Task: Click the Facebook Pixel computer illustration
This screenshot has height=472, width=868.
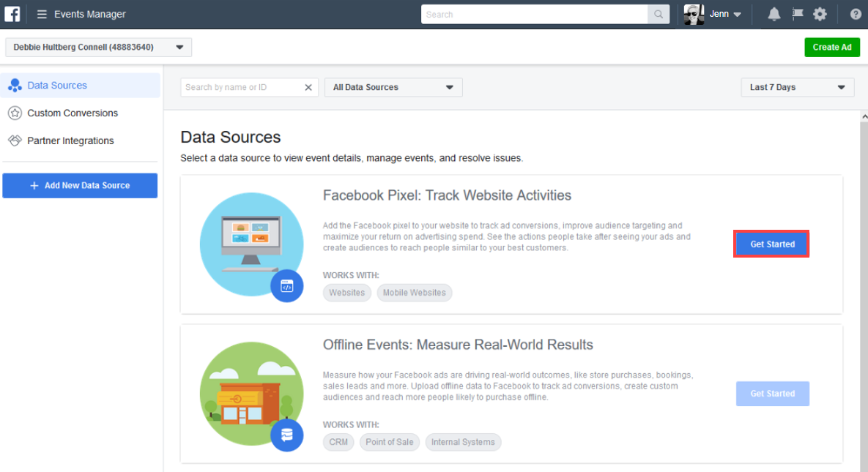Action: [251, 244]
